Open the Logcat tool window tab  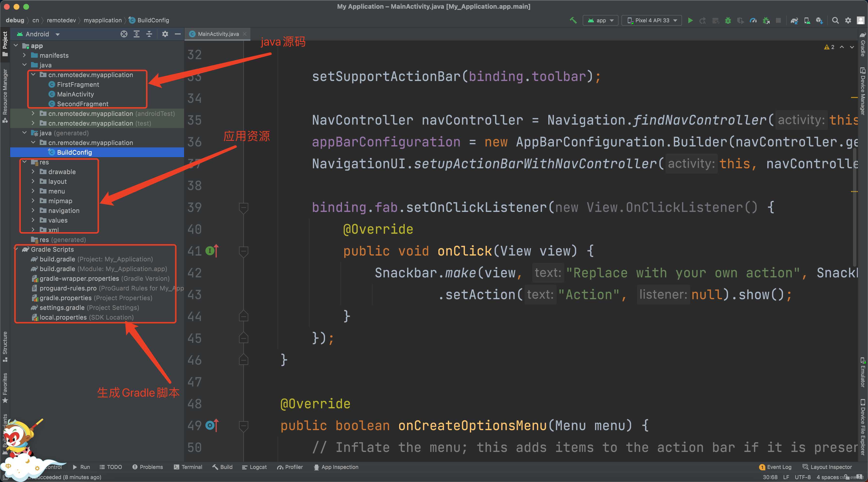[254, 467]
